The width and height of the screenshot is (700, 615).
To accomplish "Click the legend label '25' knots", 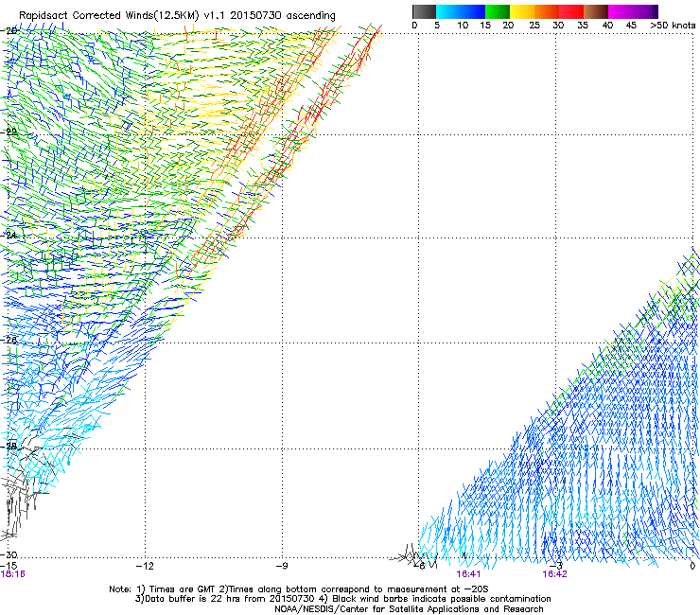I will click(x=534, y=26).
